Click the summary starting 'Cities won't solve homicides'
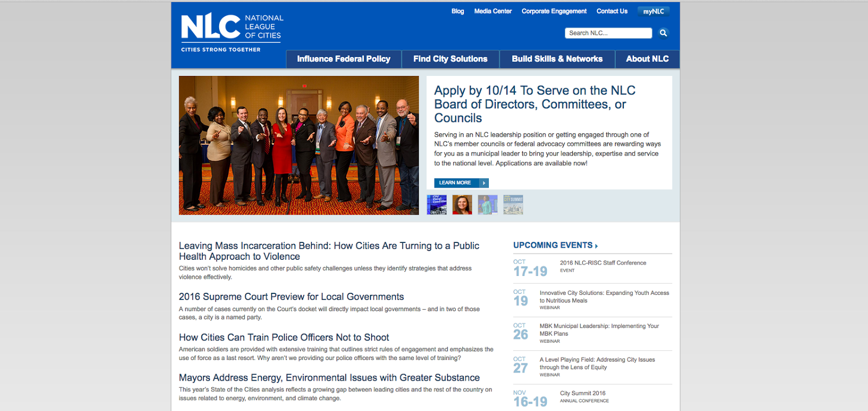Viewport: 868px width, 411px height. click(x=325, y=273)
